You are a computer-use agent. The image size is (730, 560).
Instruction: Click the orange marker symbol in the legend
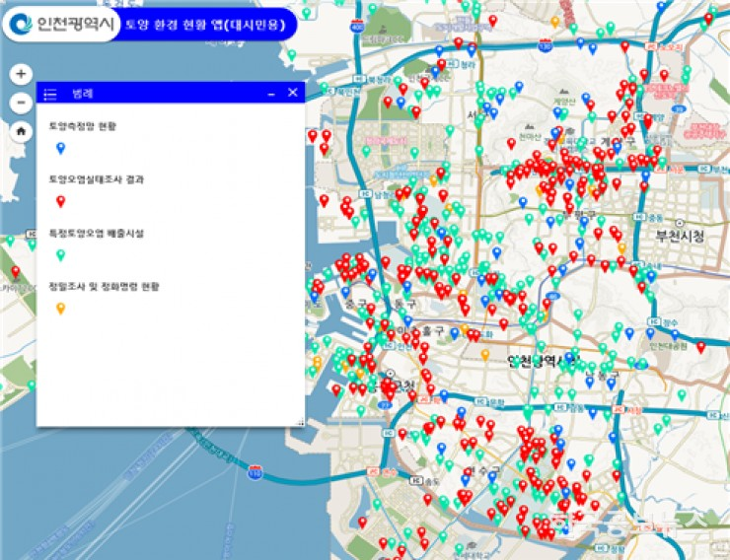pyautogui.click(x=60, y=309)
